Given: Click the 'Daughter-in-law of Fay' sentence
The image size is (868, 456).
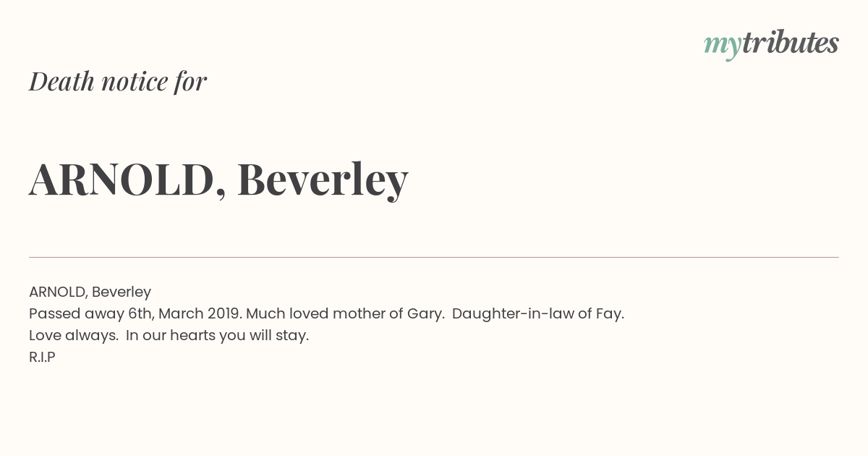Looking at the screenshot, I should [x=538, y=313].
